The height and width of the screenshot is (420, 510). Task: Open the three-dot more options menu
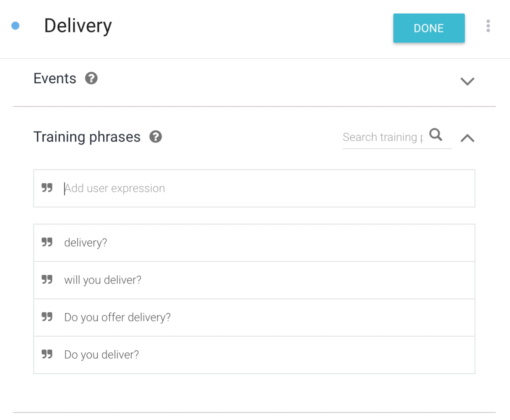(488, 26)
